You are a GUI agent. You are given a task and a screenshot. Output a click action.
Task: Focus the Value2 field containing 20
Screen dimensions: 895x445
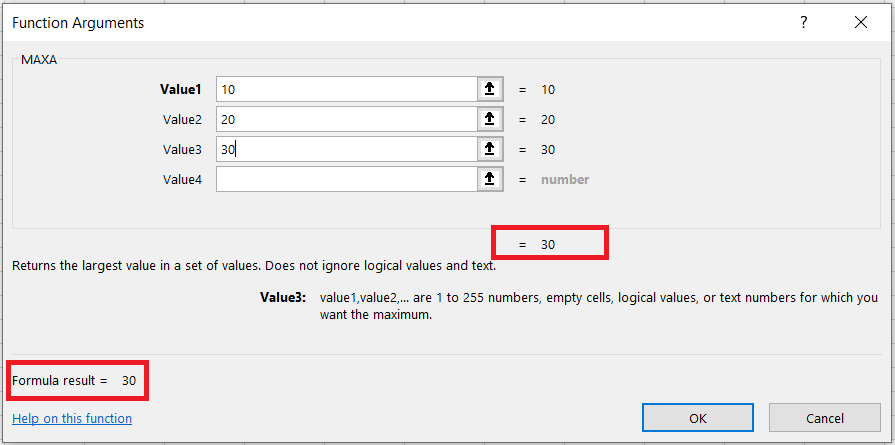tap(345, 119)
